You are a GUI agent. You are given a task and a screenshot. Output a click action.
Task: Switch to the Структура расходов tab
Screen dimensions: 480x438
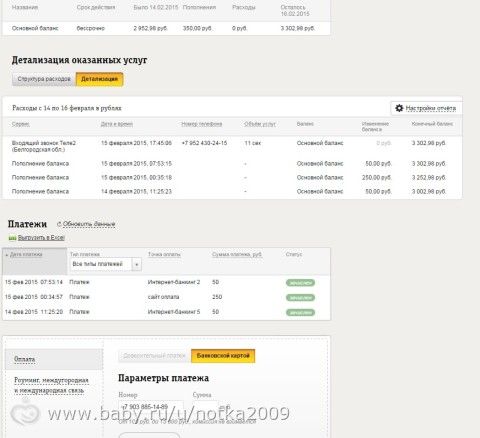(44, 79)
